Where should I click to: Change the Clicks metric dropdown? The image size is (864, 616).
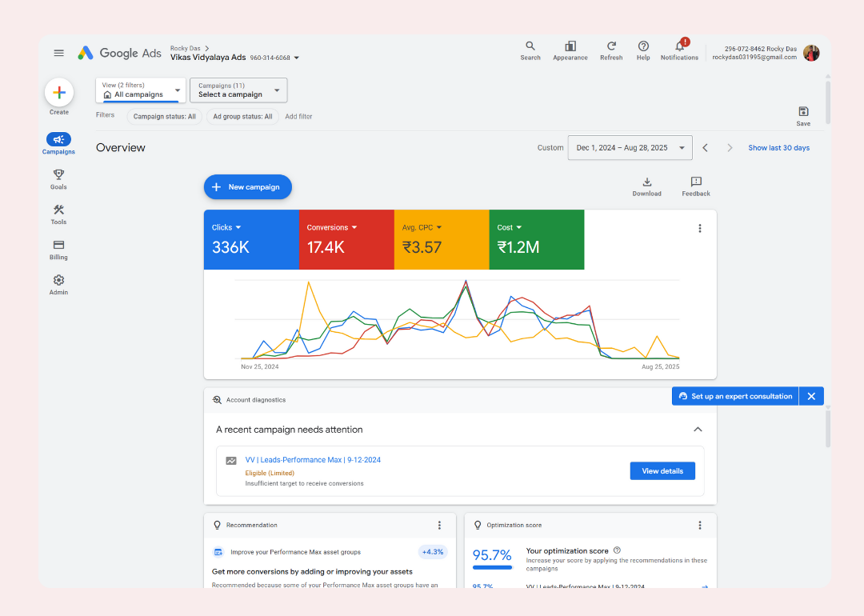point(226,227)
